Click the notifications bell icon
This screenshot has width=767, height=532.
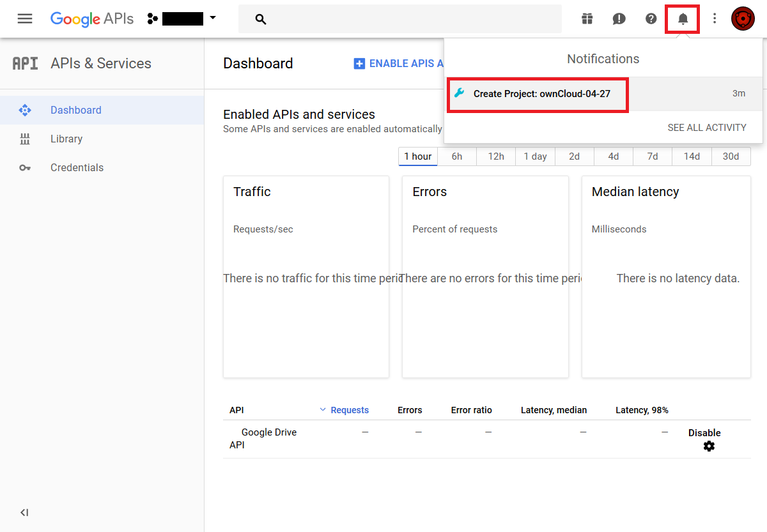click(683, 19)
